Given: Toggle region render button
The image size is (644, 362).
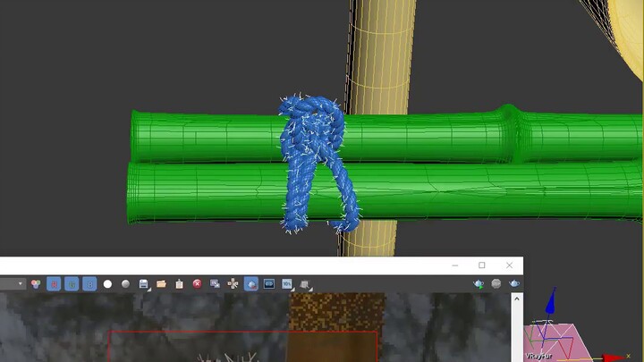Looking at the screenshot, I should 250,284.
